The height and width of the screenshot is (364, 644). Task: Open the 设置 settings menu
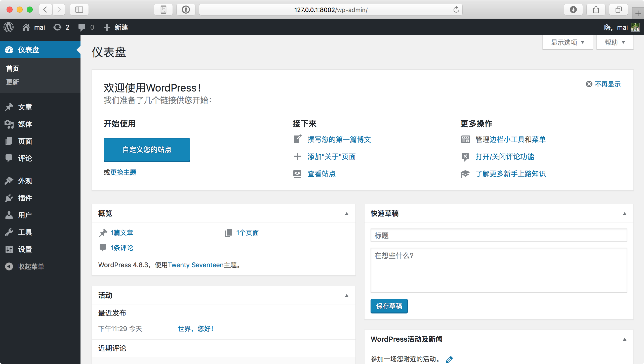(25, 249)
